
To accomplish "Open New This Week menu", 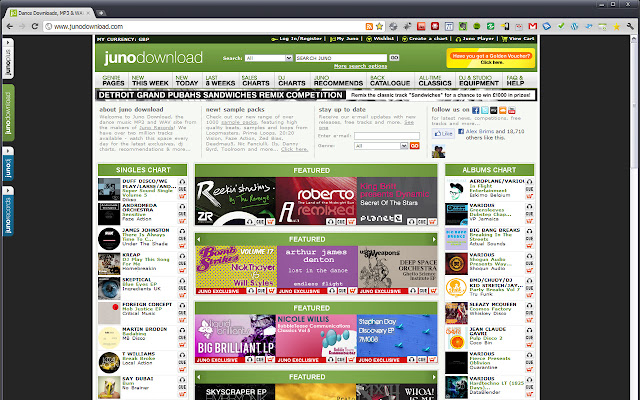I will coord(150,80).
